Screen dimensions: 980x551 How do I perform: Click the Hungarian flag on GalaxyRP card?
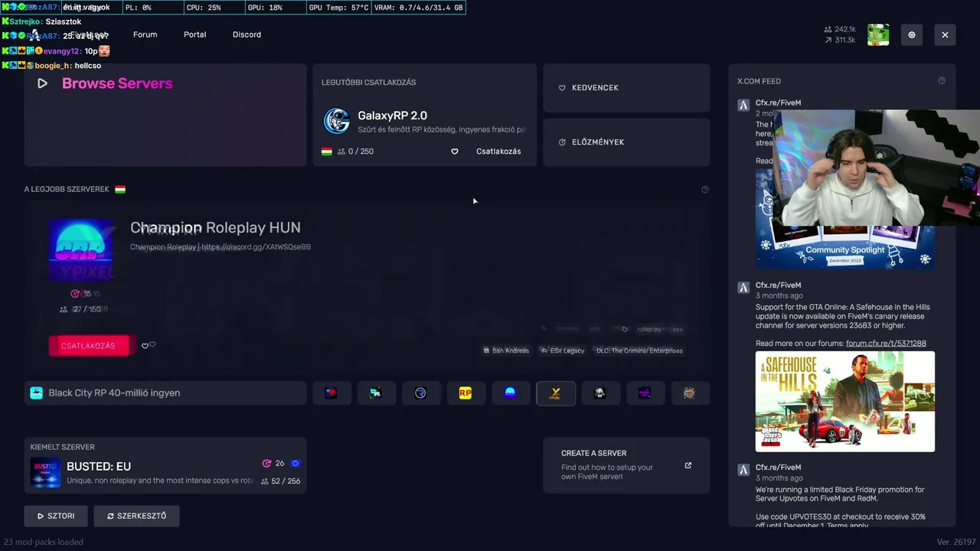point(327,152)
